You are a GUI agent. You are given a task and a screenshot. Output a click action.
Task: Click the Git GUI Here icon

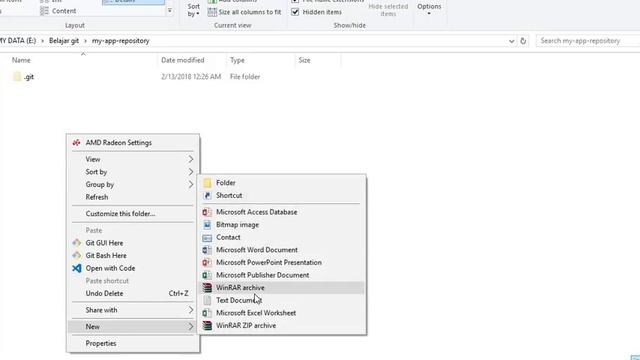tap(76, 242)
